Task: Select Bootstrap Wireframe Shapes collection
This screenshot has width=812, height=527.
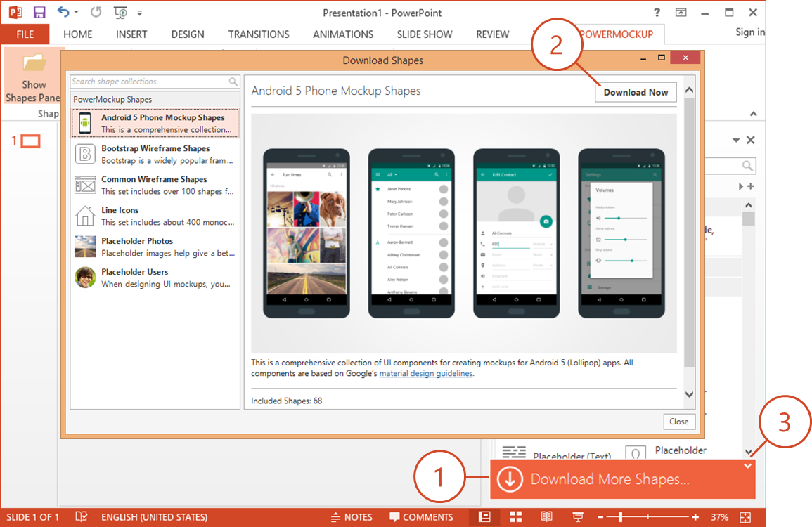Action: tap(155, 155)
